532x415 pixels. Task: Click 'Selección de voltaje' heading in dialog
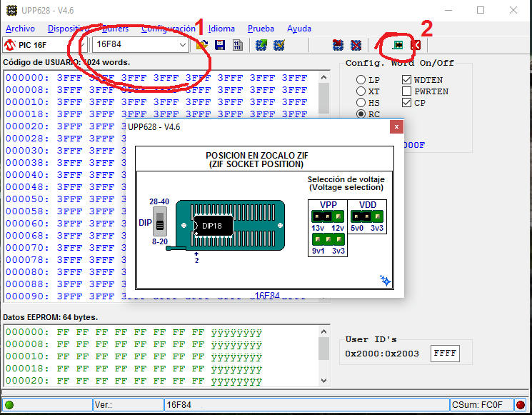click(346, 179)
